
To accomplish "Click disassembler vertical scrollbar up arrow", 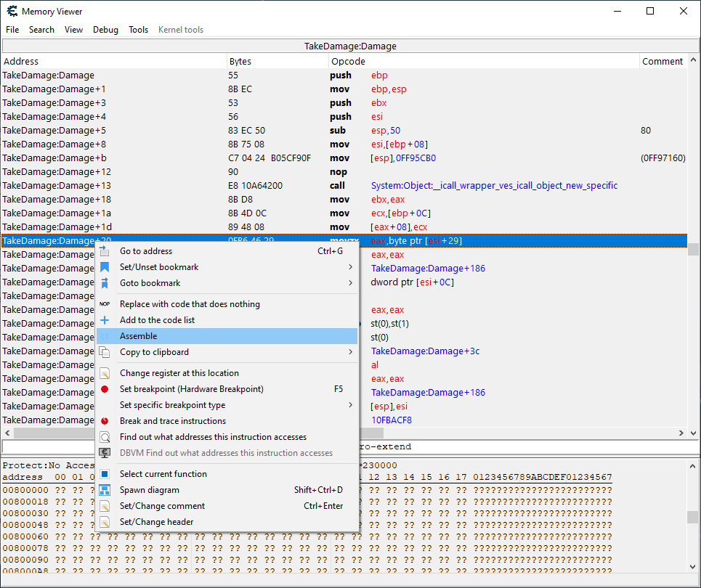I will point(693,60).
